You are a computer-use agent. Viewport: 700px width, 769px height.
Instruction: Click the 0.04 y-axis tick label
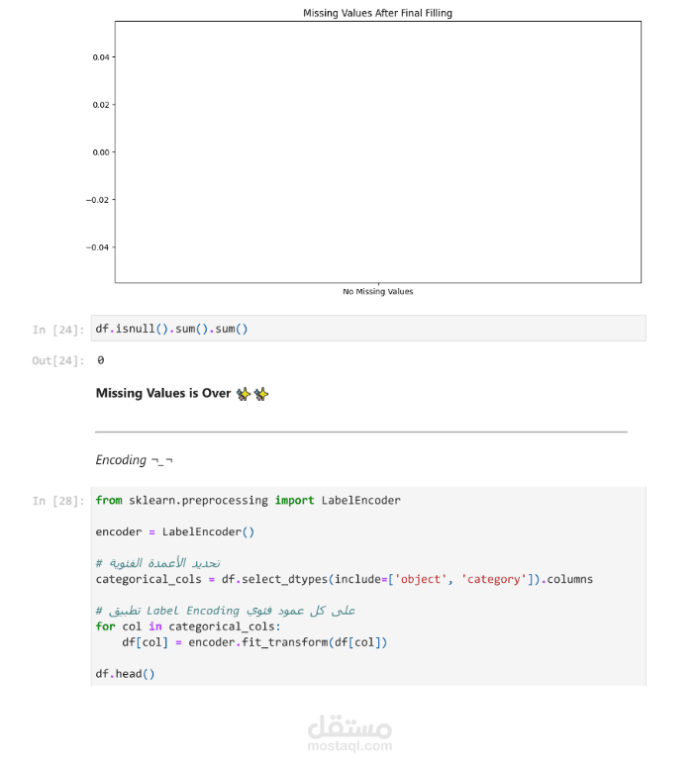coord(99,57)
